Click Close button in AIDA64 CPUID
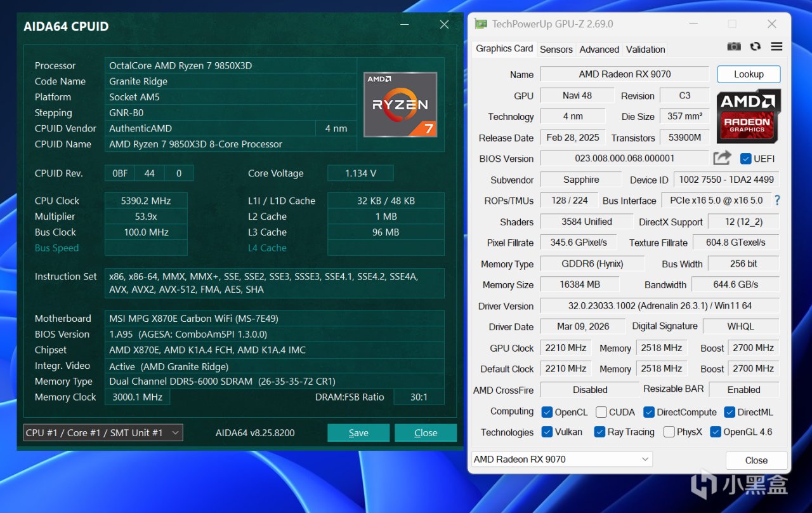 tap(426, 432)
